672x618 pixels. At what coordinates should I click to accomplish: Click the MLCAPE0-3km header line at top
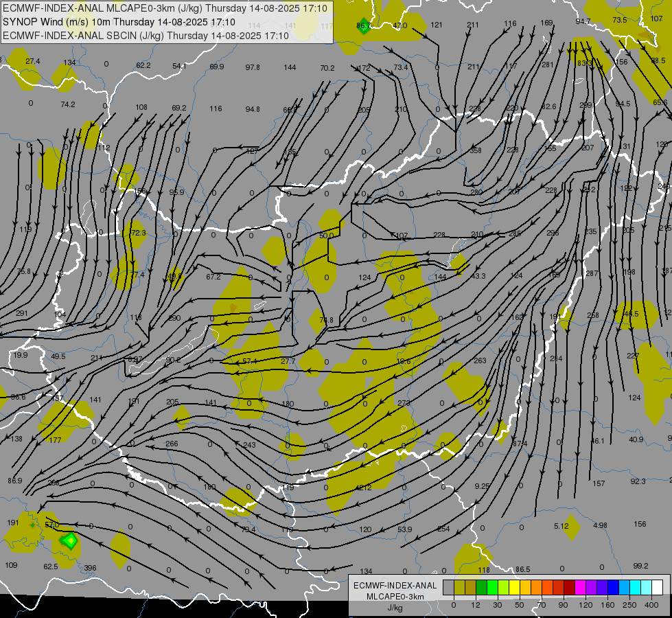click(165, 8)
